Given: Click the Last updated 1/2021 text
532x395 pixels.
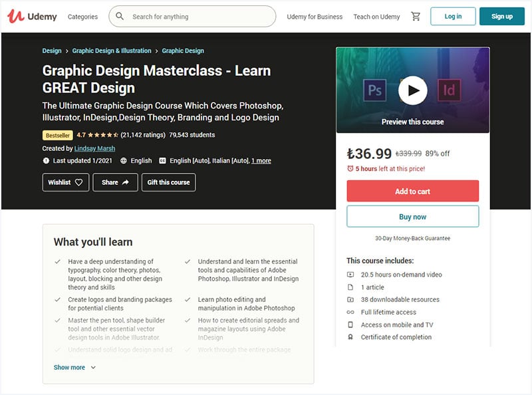Looking at the screenshot, I should [82, 160].
